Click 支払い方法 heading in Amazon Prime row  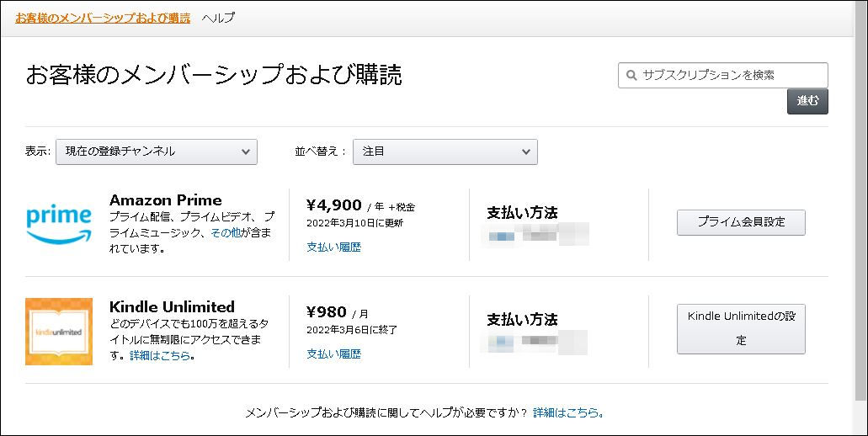point(522,212)
